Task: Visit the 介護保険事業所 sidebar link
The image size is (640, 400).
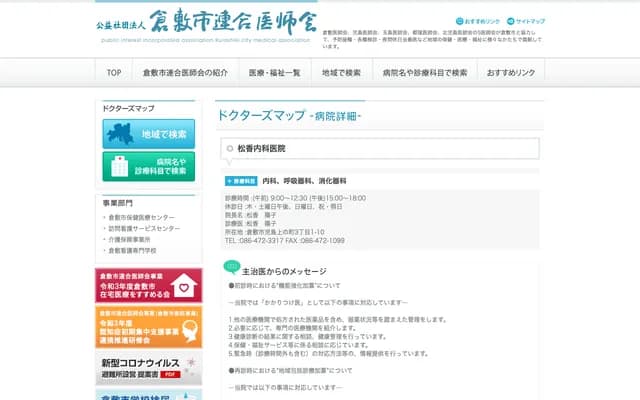Action: click(130, 240)
